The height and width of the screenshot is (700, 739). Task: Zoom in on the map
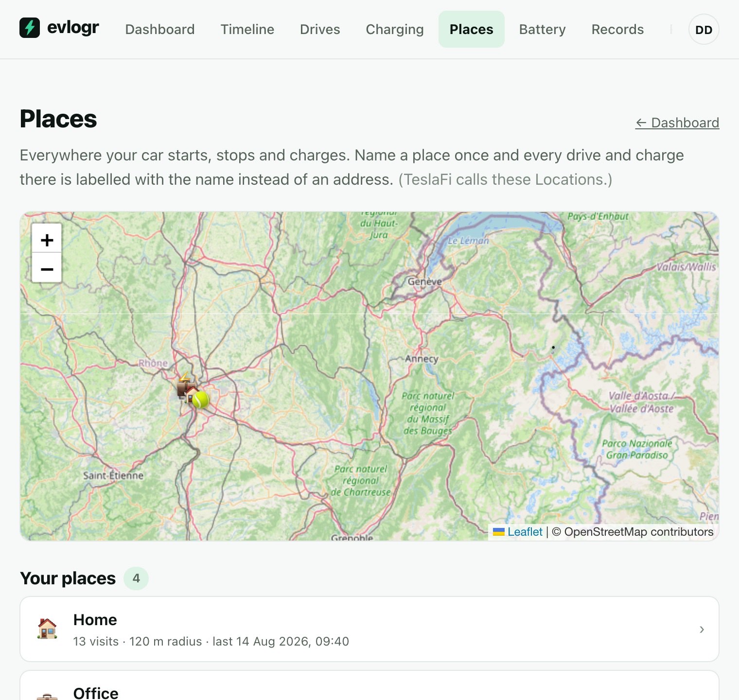[x=47, y=239]
